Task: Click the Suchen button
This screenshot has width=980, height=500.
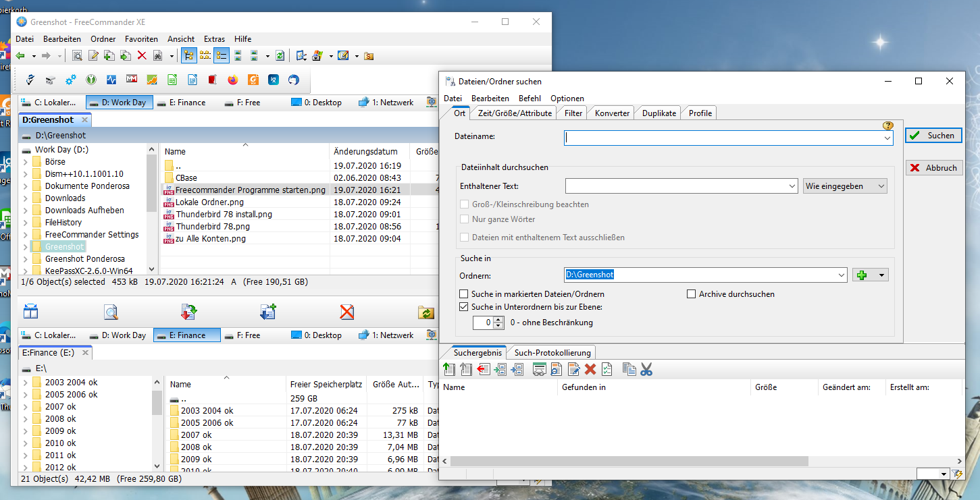Action: pos(933,136)
